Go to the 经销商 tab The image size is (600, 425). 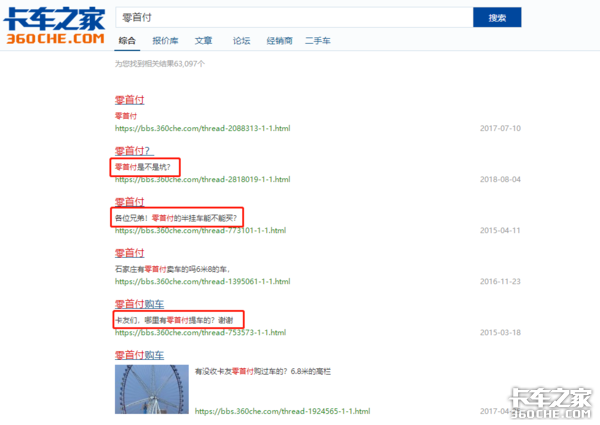click(280, 40)
